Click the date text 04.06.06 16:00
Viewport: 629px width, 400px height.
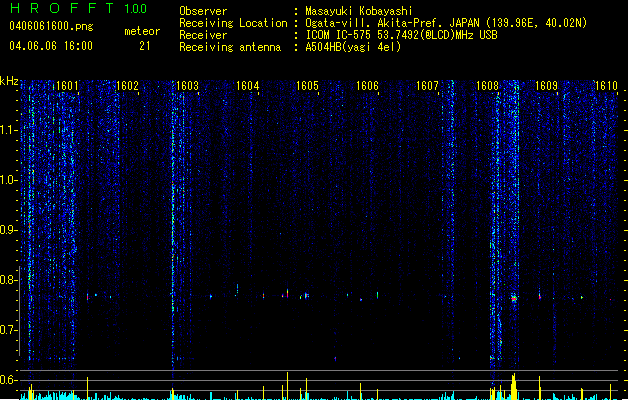(51, 46)
